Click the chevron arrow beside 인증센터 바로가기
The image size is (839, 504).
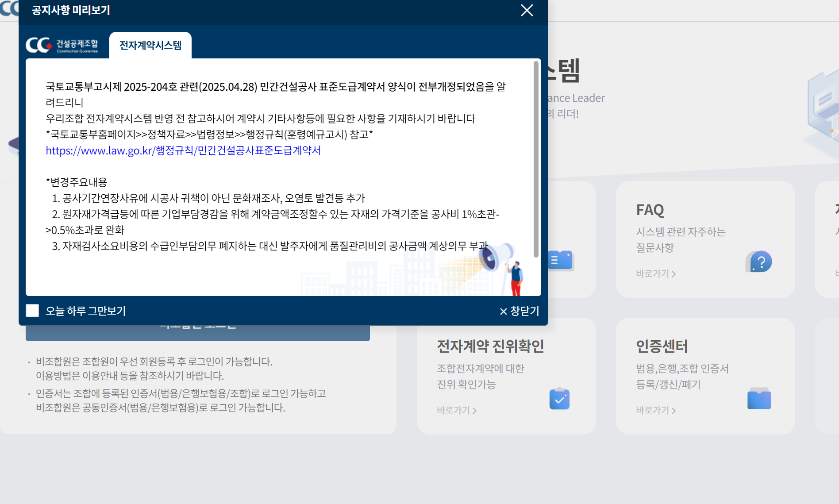pos(674,411)
